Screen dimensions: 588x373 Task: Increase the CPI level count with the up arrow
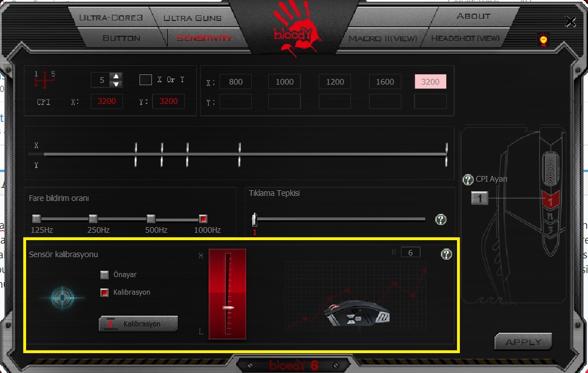(116, 76)
